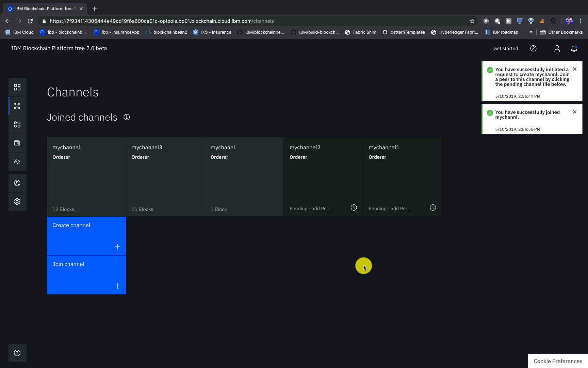Dismiss the successfully joined mychannl notification
The image size is (588, 368).
click(x=575, y=112)
